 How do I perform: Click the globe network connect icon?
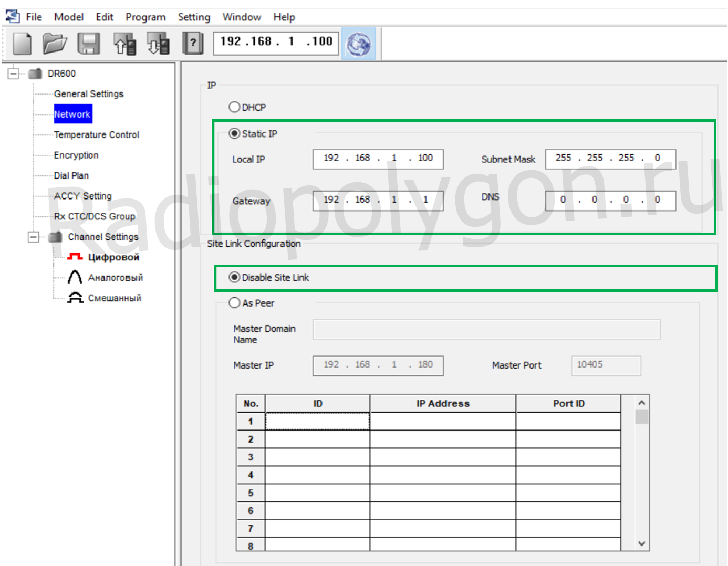click(x=359, y=44)
